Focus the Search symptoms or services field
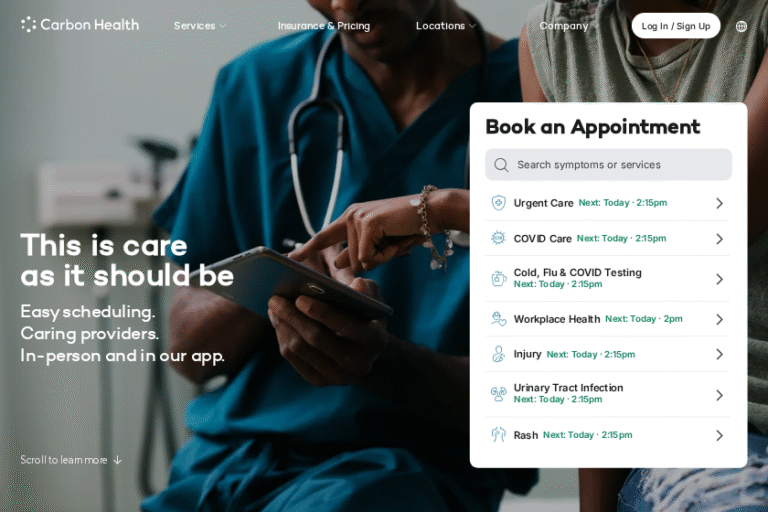768x512 pixels. pos(608,165)
